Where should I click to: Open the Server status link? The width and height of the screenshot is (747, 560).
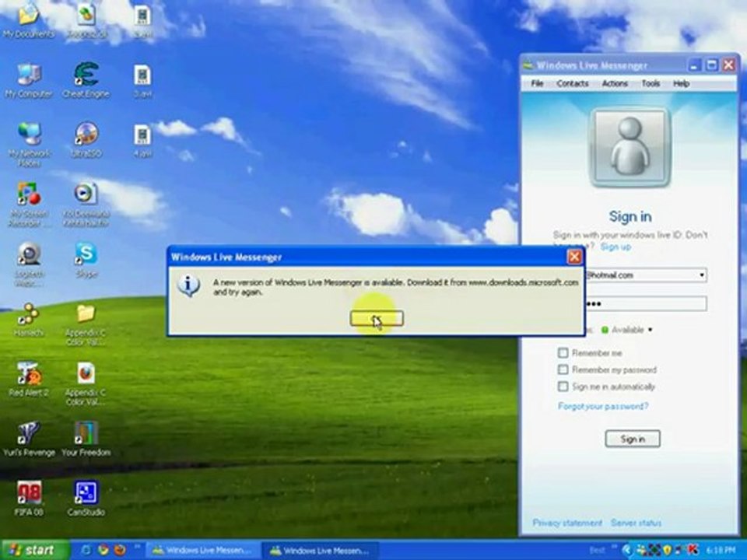(636, 523)
